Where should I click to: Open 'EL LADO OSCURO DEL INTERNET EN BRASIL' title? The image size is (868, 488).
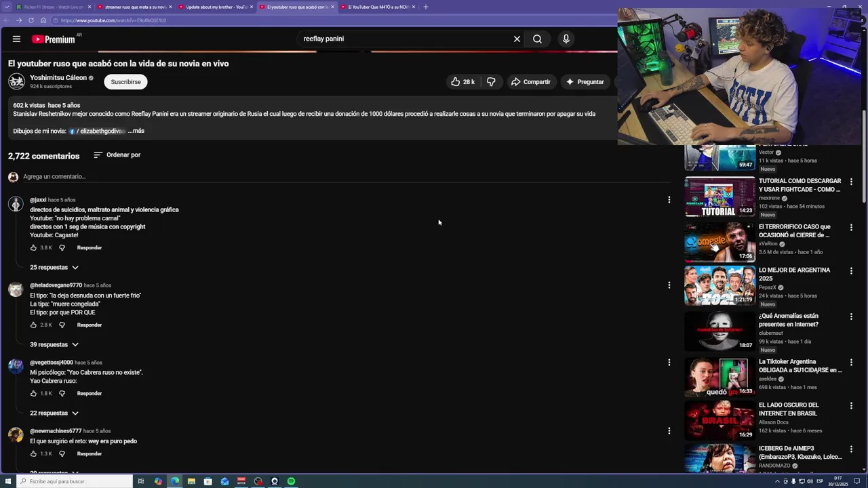pos(789,409)
